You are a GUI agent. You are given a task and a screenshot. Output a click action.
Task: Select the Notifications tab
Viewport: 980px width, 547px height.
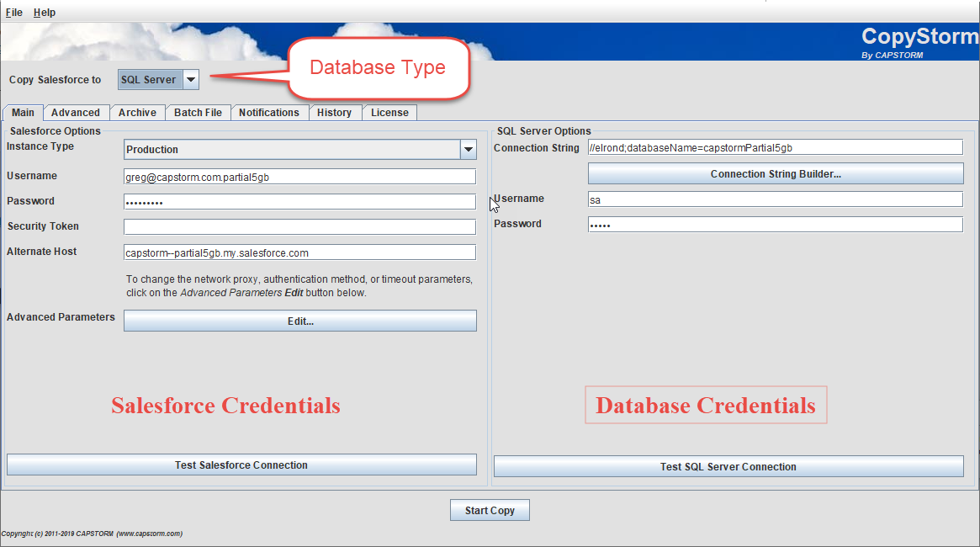pos(269,113)
